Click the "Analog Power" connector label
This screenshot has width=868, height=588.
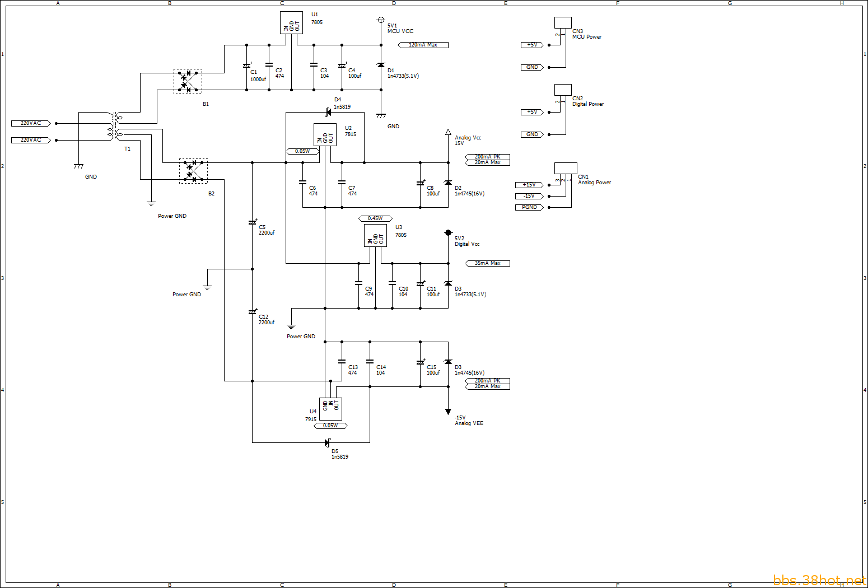click(594, 183)
